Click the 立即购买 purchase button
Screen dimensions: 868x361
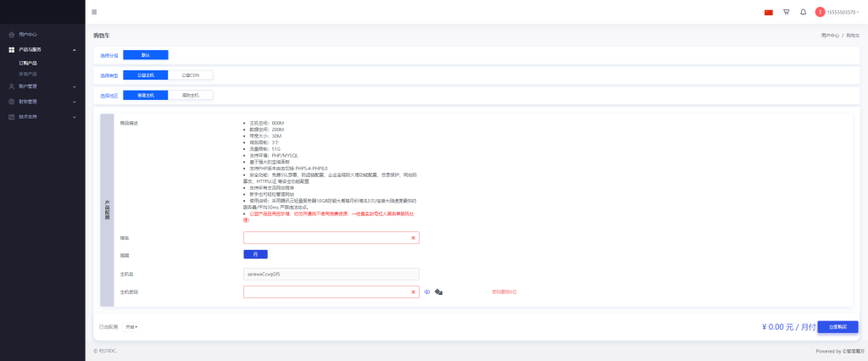837,326
